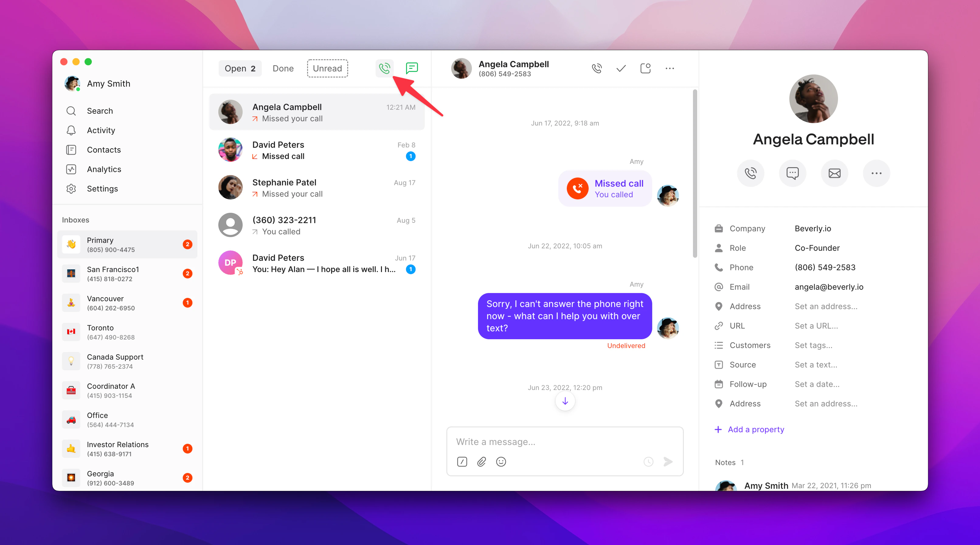
Task: Select the Open tab showing 2 conversations
Action: tap(240, 68)
